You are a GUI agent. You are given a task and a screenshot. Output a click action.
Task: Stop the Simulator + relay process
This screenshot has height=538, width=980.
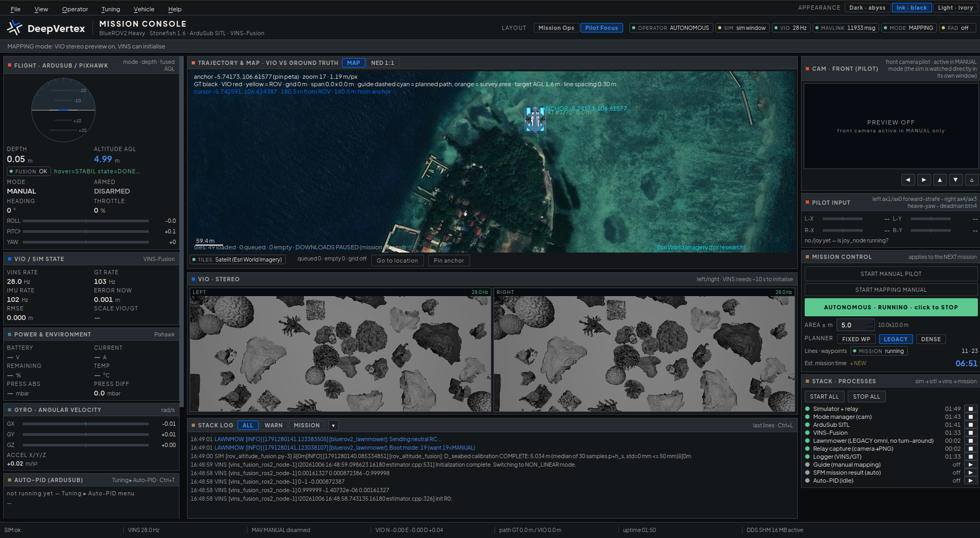pos(971,409)
